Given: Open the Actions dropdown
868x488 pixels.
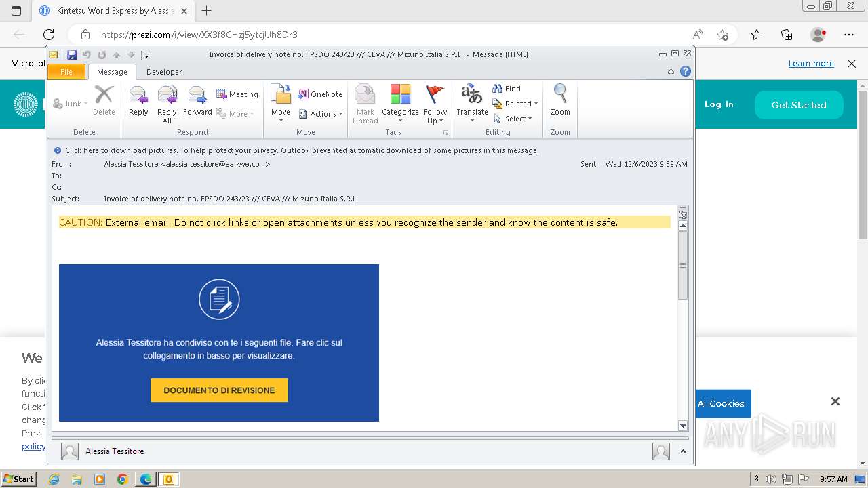Looking at the screenshot, I should 321,114.
